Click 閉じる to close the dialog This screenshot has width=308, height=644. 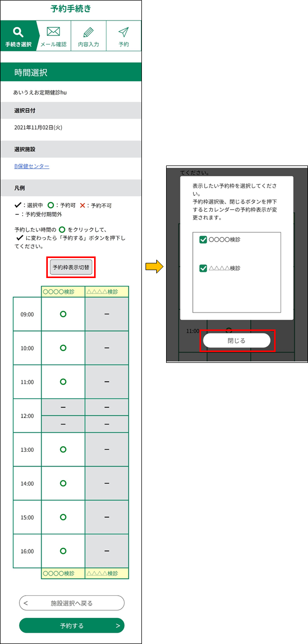(x=237, y=340)
